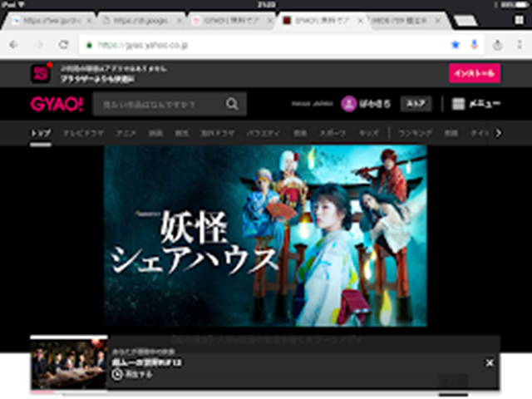Open the スポーツ category
The height and width of the screenshot is (399, 532).
point(332,133)
